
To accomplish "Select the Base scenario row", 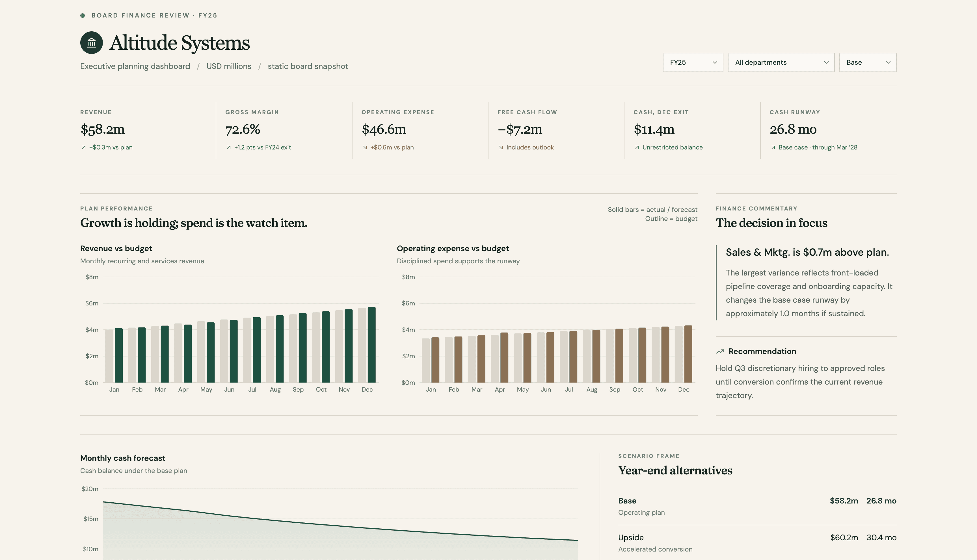I will [757, 506].
